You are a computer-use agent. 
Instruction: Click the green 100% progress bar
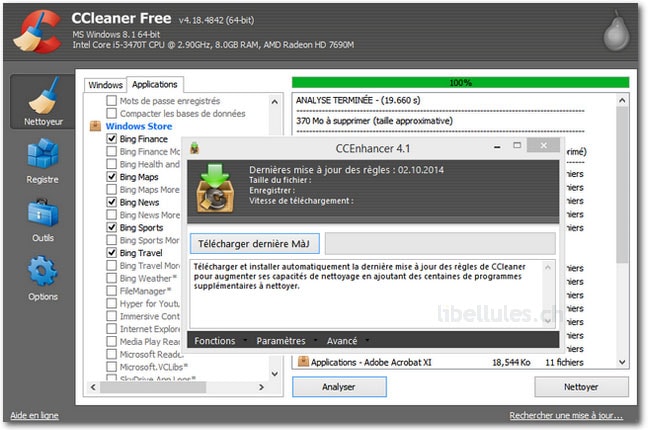[460, 83]
